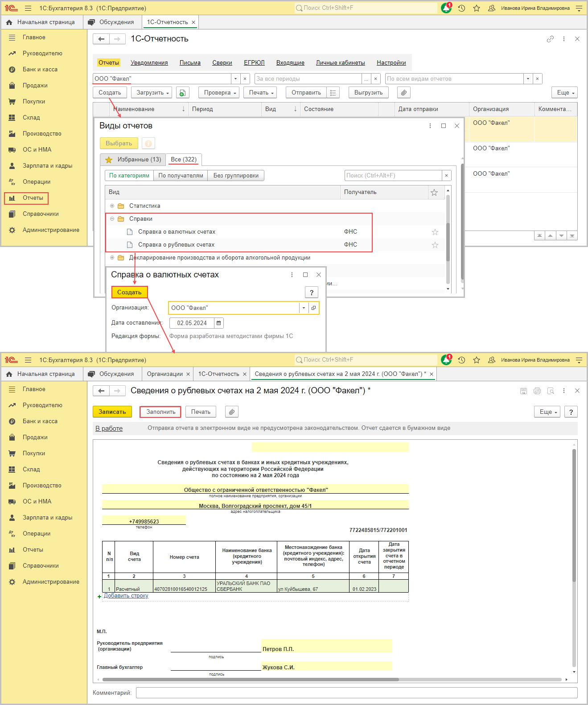Click the paperclip icon next to Печать in bottom form
This screenshot has width=588, height=705.
click(x=232, y=412)
